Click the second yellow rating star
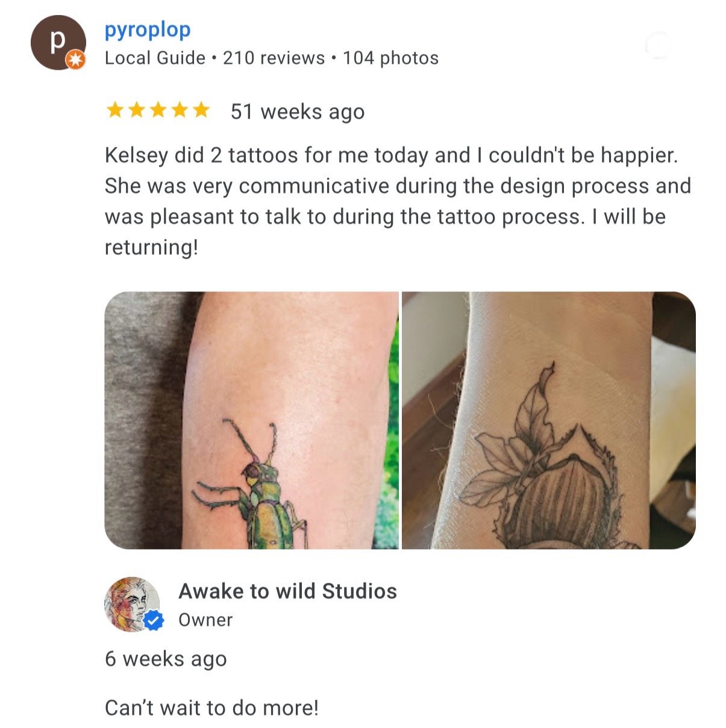Viewport: 726px width, 728px height. click(137, 110)
